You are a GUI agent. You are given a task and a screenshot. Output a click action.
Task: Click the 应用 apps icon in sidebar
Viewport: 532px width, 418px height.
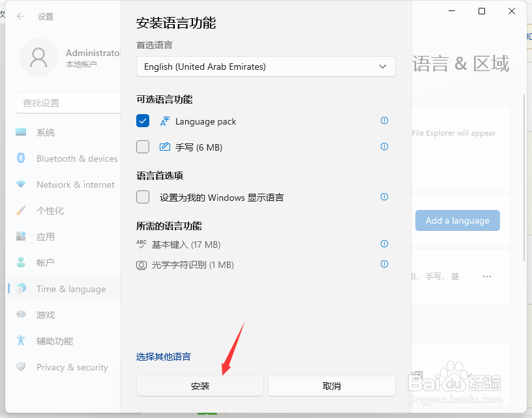point(21,236)
